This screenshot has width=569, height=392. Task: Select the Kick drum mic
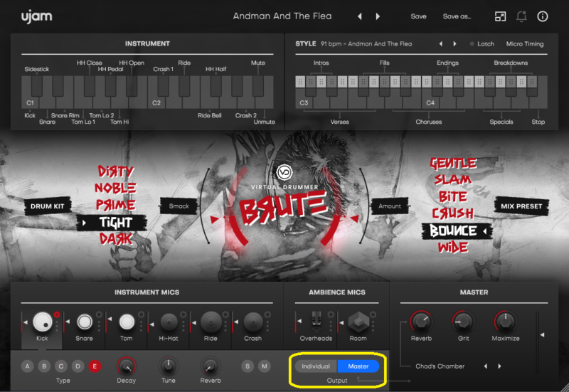tap(43, 322)
